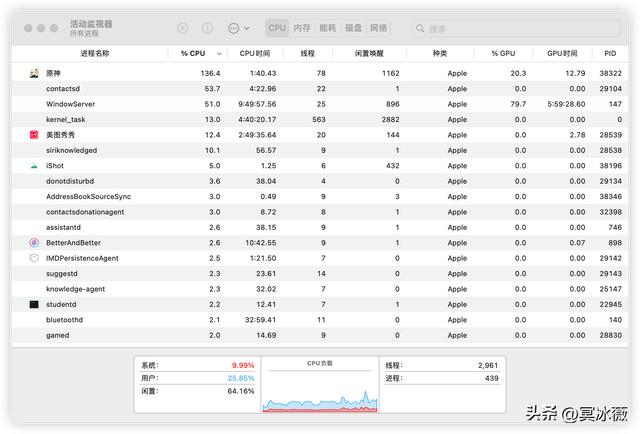
Task: Click the 美图秀秀 process name
Action: pyautogui.click(x=60, y=135)
